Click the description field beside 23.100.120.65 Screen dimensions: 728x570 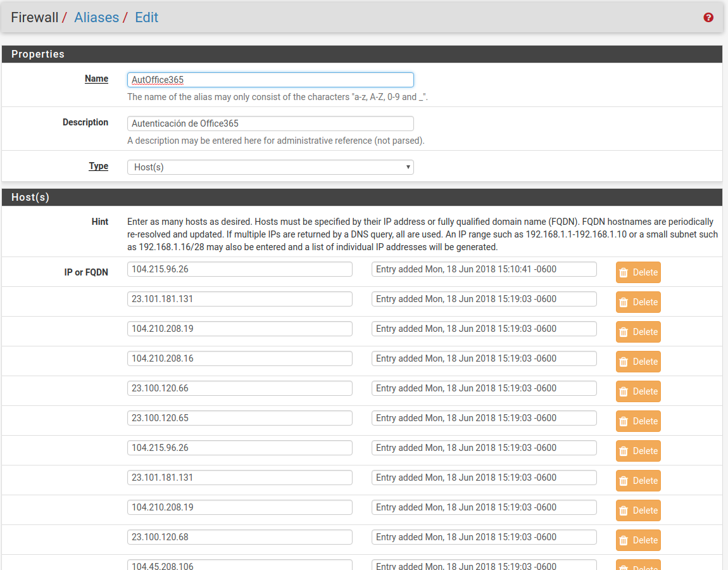(484, 418)
